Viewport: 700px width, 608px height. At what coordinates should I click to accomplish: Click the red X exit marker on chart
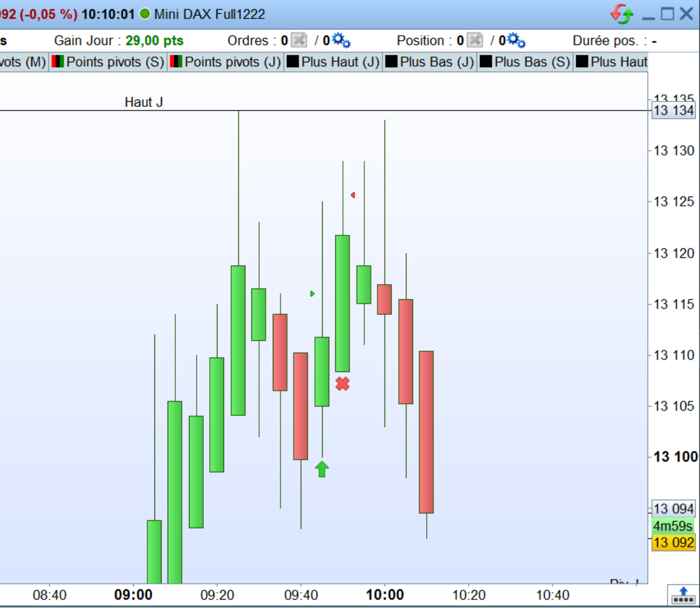343,384
